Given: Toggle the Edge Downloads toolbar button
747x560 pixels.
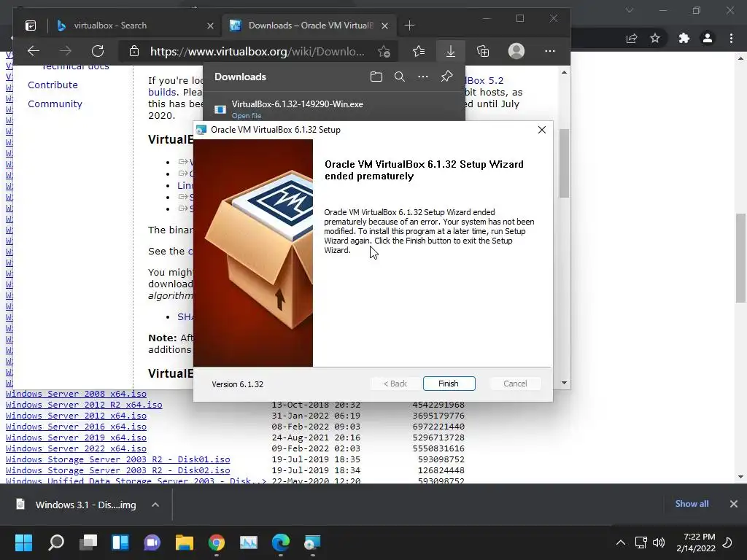Looking at the screenshot, I should click(450, 51).
